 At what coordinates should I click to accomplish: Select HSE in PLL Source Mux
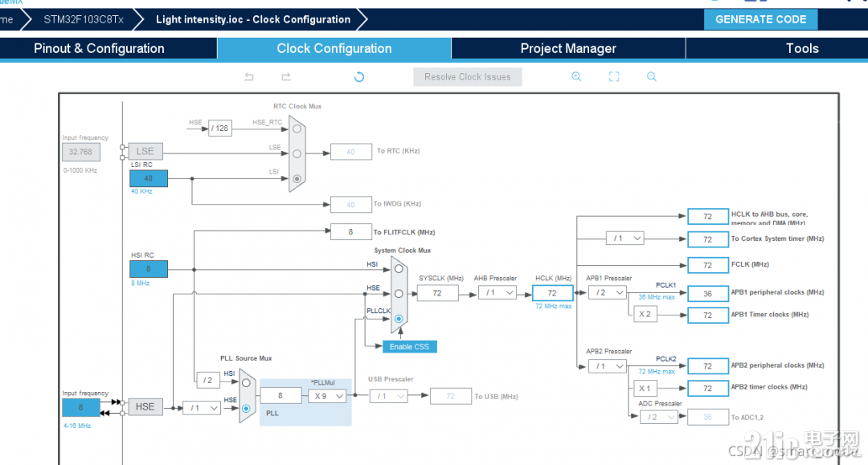(247, 408)
